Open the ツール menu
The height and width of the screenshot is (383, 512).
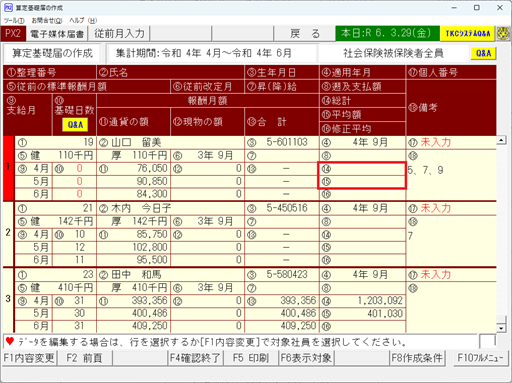[14, 21]
